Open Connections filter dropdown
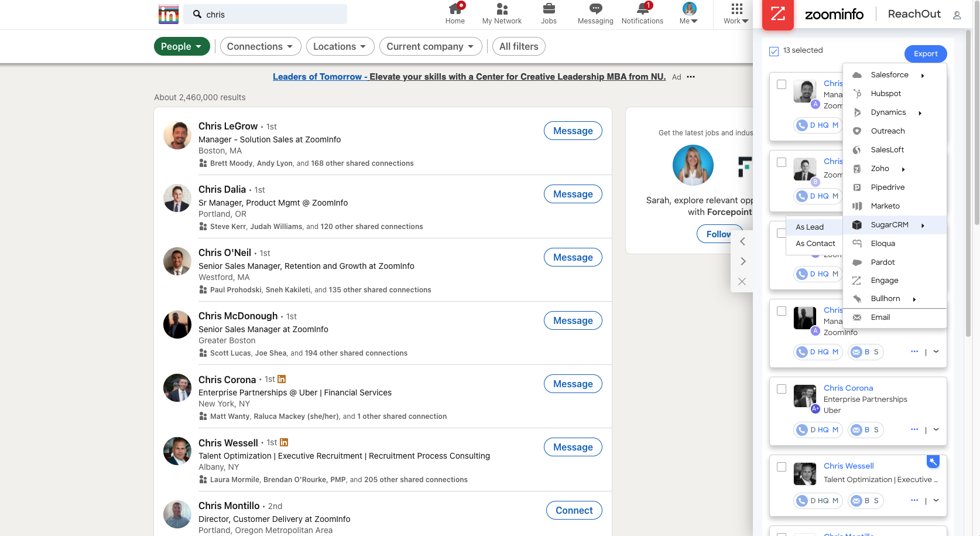This screenshot has width=980, height=536. click(x=261, y=46)
